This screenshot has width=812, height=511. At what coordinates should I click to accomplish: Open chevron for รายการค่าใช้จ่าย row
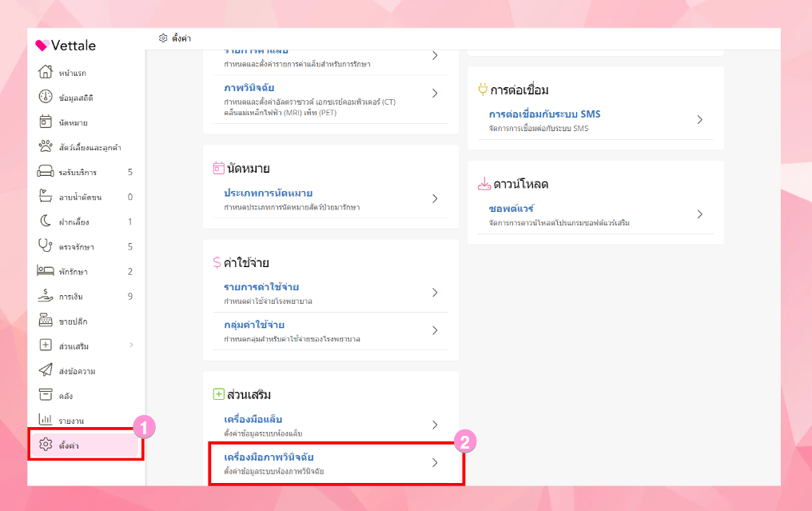(435, 293)
